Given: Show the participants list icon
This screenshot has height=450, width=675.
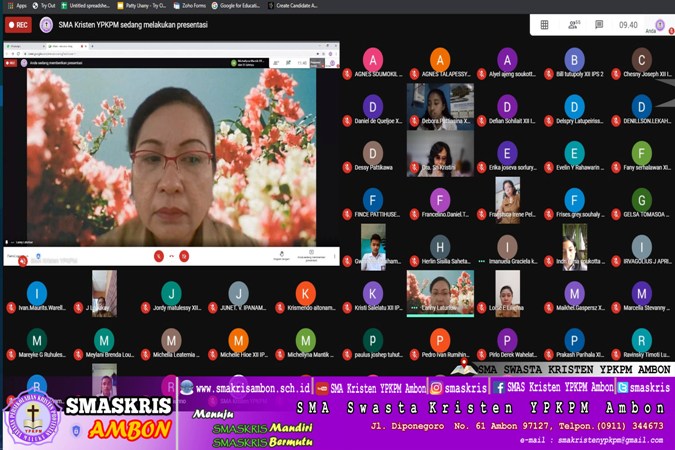Looking at the screenshot, I should (x=573, y=25).
